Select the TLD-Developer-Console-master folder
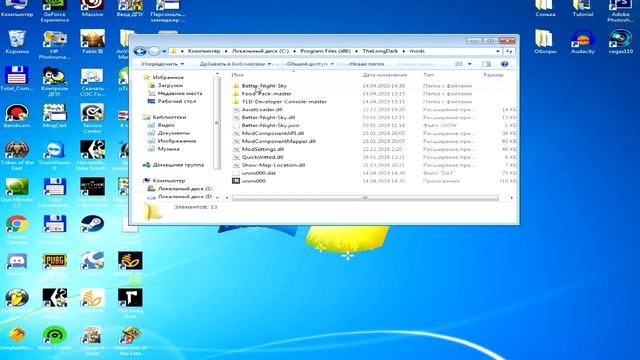The height and width of the screenshot is (360, 640). click(284, 102)
